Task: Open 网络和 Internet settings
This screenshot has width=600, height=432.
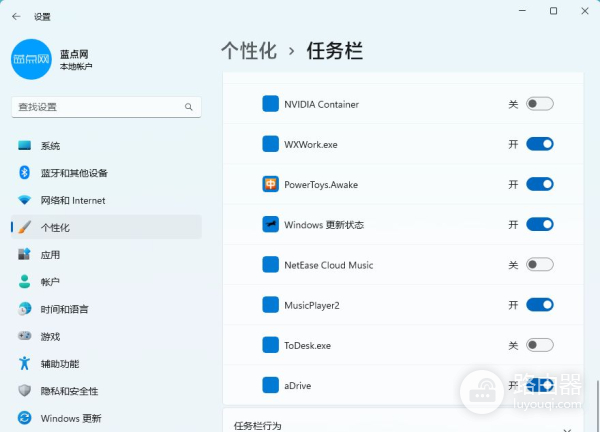Action: (x=106, y=200)
